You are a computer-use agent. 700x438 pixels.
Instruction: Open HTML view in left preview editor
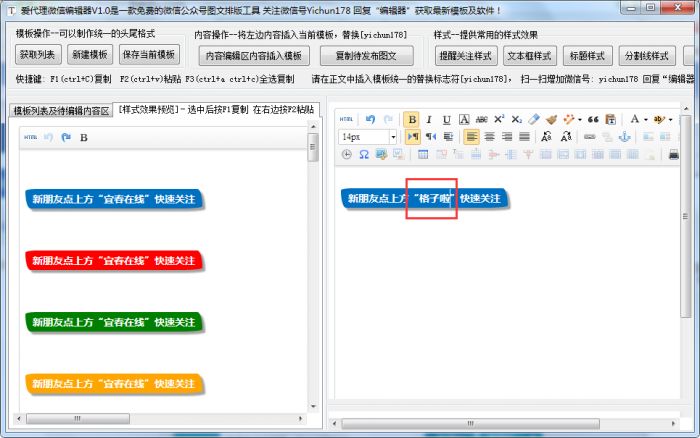(30, 137)
